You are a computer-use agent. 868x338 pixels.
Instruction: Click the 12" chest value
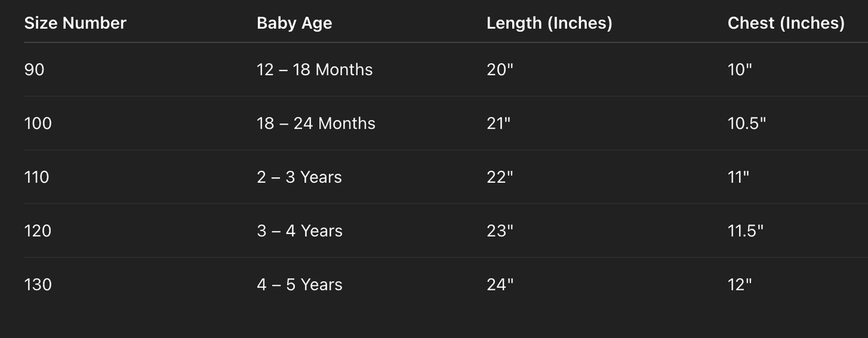coord(739,284)
